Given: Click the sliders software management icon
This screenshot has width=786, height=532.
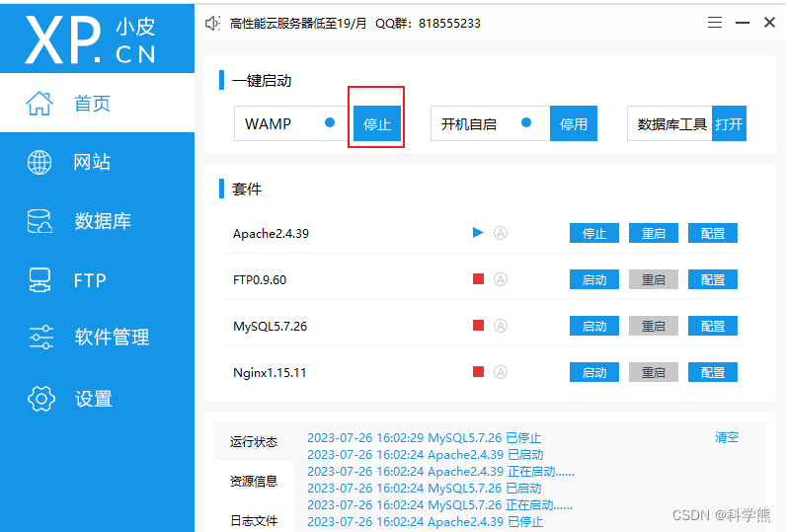Looking at the screenshot, I should pos(41,338).
